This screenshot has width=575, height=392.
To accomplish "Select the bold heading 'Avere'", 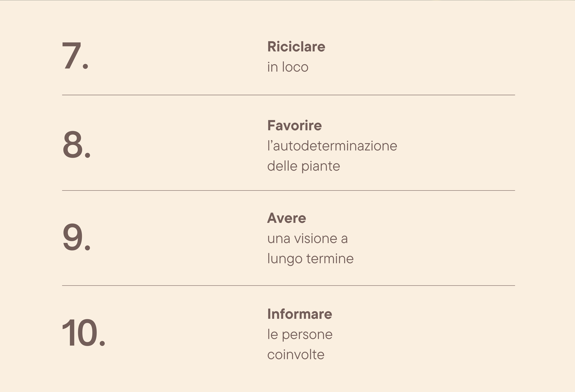I will [286, 218].
